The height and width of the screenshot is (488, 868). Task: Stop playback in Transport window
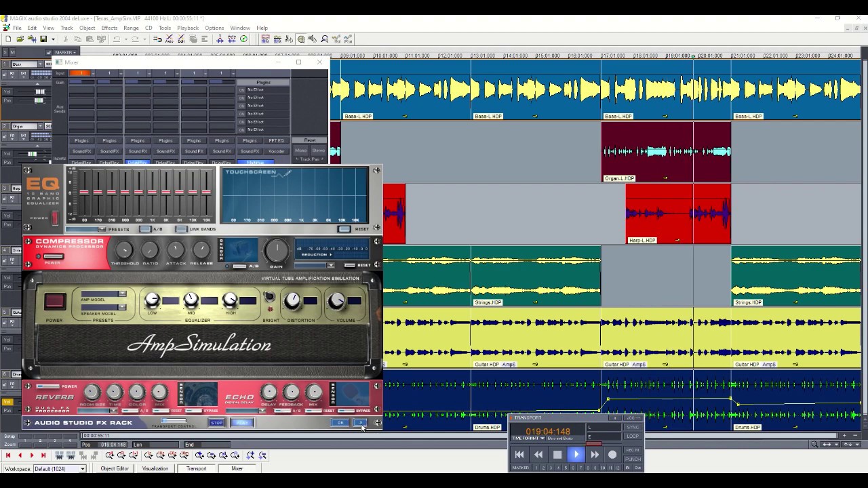click(x=557, y=454)
